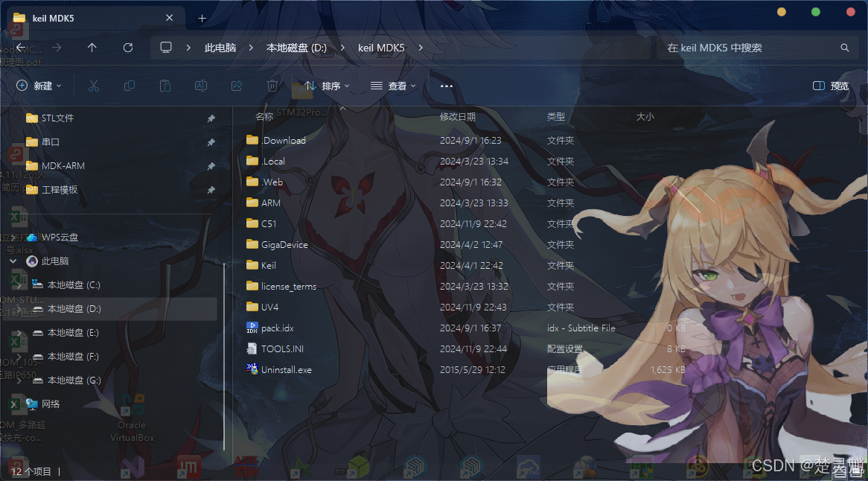Open the 排序 sort dropdown
The image size is (868, 481).
click(x=327, y=86)
